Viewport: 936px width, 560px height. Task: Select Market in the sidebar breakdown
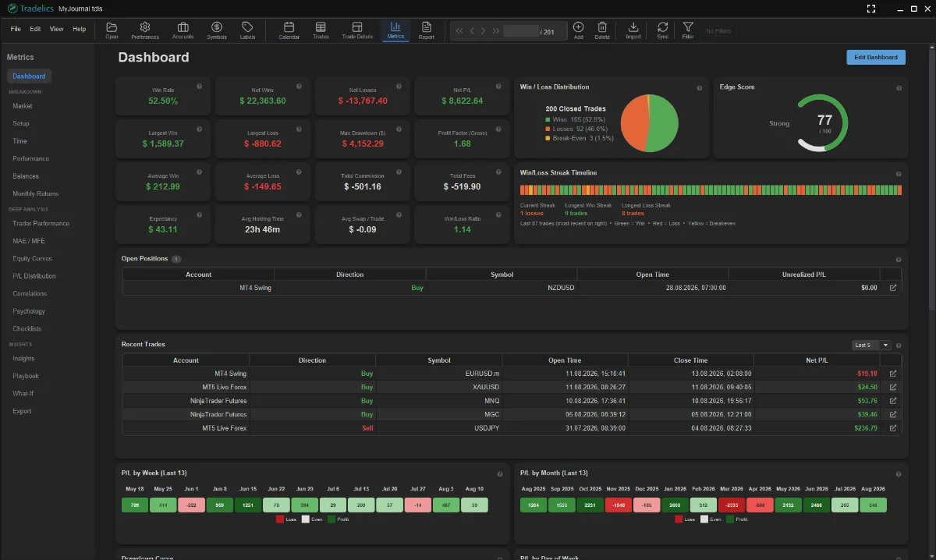23,106
